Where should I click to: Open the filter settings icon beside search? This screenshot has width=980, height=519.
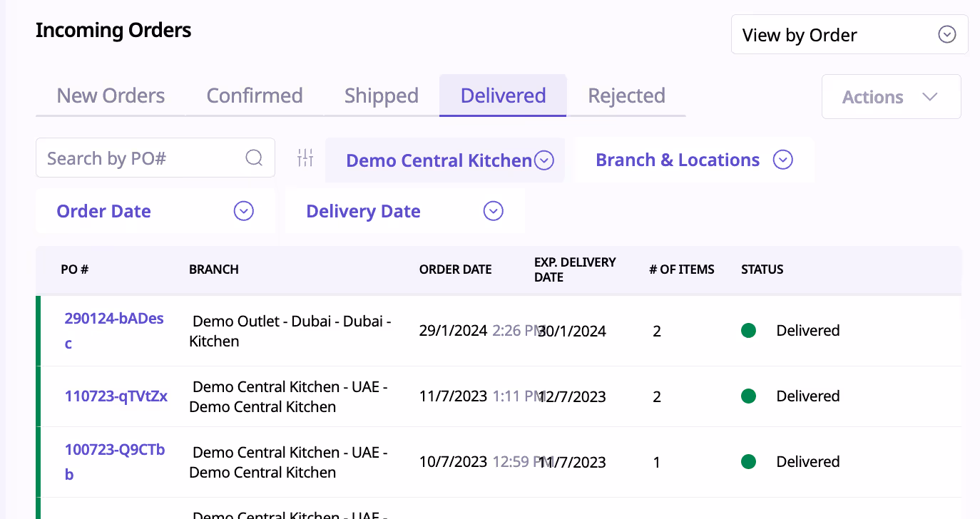[305, 158]
